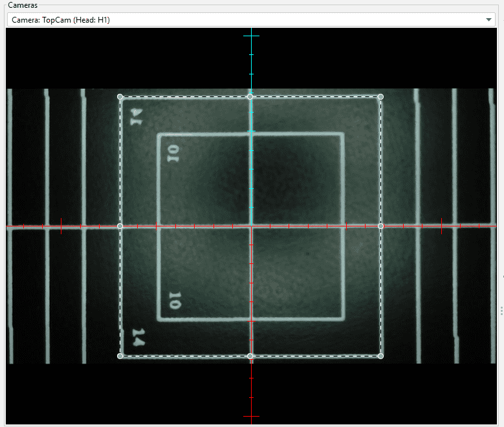
Task: Select the top-right corner handle of selection
Action: (x=380, y=96)
